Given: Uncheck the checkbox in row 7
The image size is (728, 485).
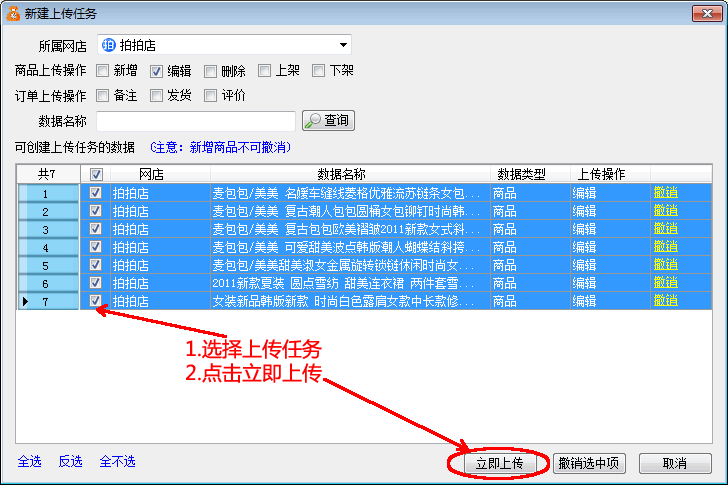Looking at the screenshot, I should [x=95, y=300].
